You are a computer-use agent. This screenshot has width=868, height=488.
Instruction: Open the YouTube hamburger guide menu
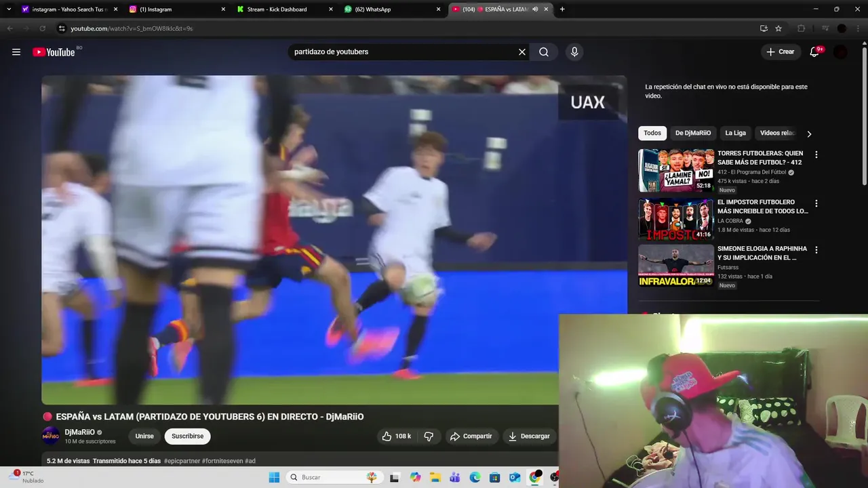pos(16,52)
